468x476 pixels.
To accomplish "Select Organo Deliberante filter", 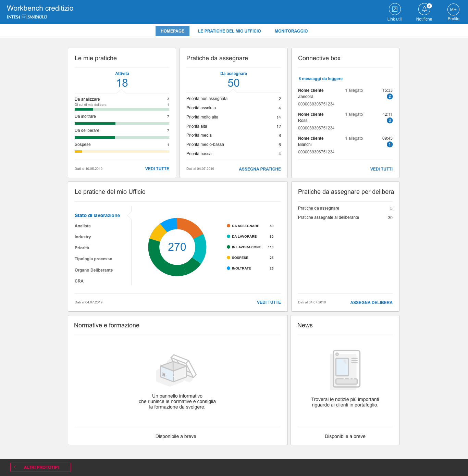I will [94, 270].
